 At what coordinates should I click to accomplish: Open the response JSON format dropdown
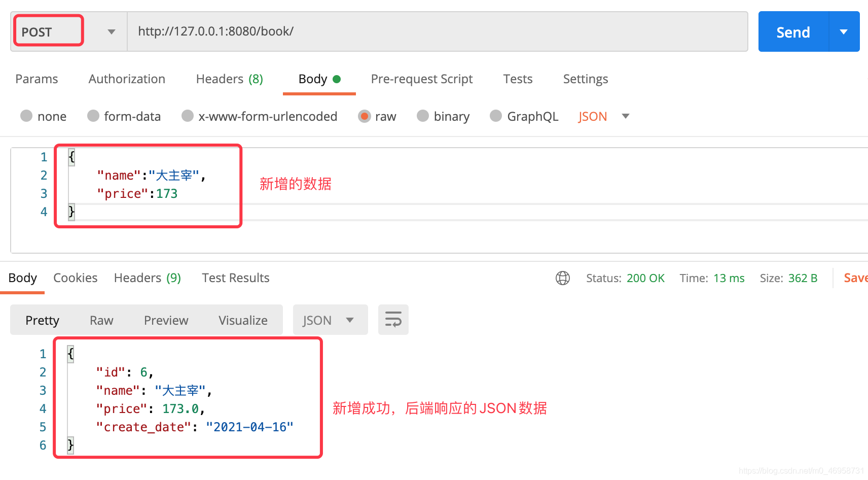click(x=331, y=320)
